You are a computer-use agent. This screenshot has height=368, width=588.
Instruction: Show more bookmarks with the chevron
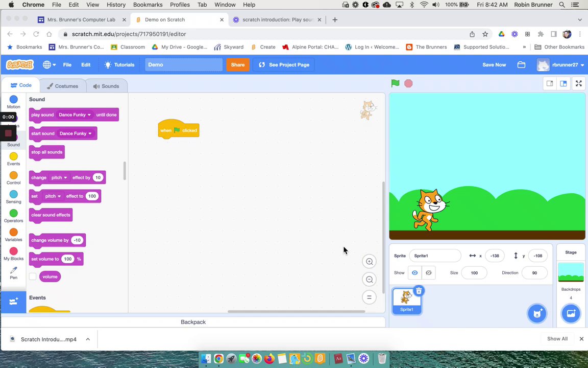click(524, 47)
